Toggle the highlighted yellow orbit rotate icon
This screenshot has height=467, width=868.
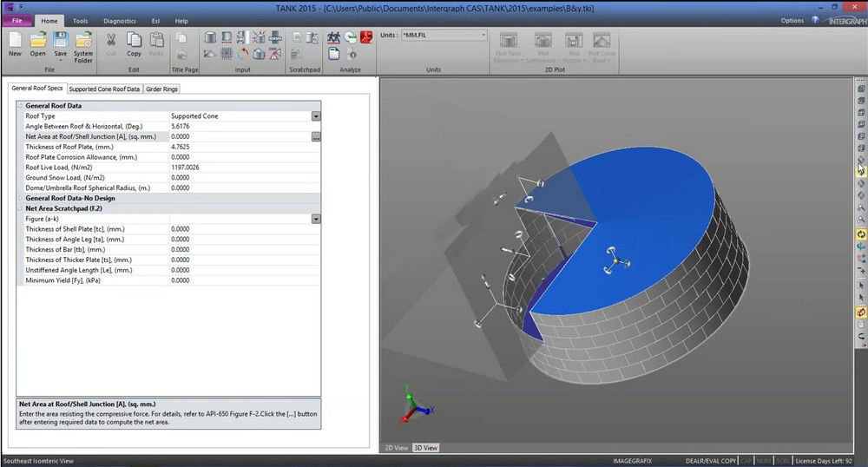[x=861, y=234]
